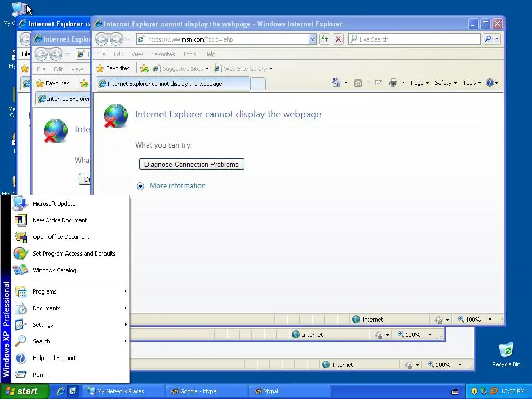Click the orange magnifier tray icon
Image resolution: width=532 pixels, height=399 pixels.
(x=494, y=391)
